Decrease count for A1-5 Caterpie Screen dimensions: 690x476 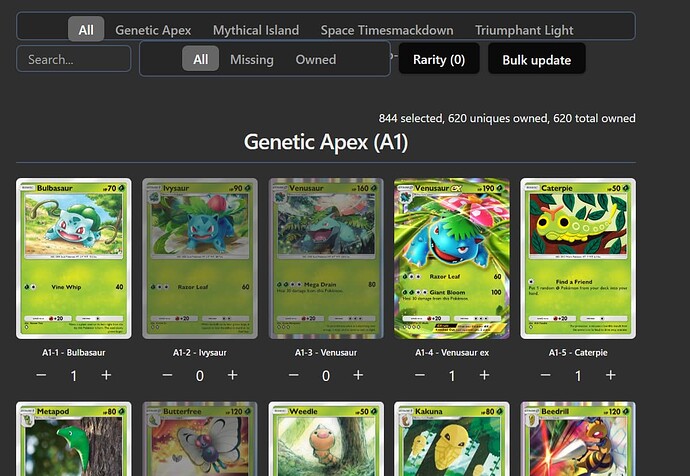(545, 375)
